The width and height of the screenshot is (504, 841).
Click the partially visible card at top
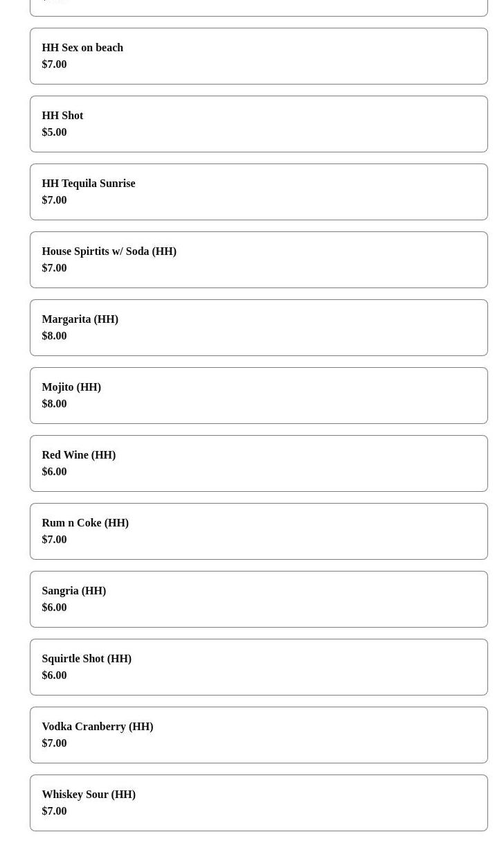(x=258, y=8)
